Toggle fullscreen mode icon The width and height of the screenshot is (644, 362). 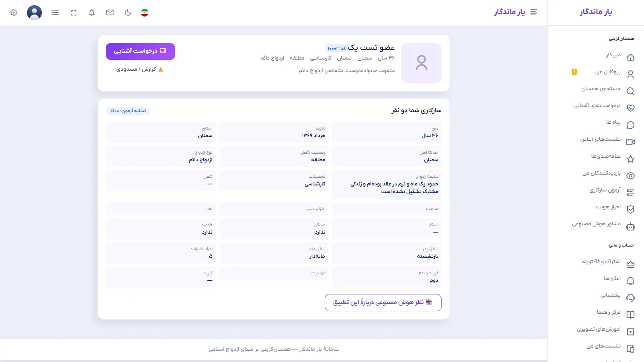point(73,12)
